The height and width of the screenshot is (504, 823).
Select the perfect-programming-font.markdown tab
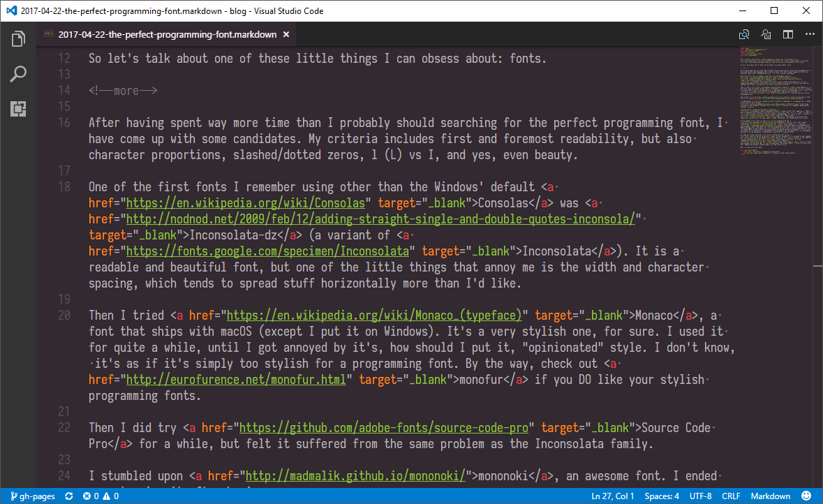click(167, 34)
